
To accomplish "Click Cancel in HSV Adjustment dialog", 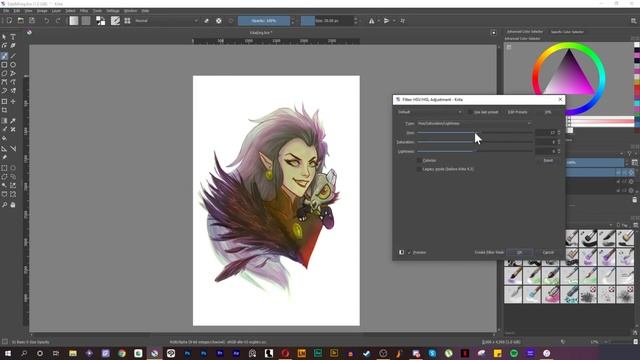I will pyautogui.click(x=548, y=253).
